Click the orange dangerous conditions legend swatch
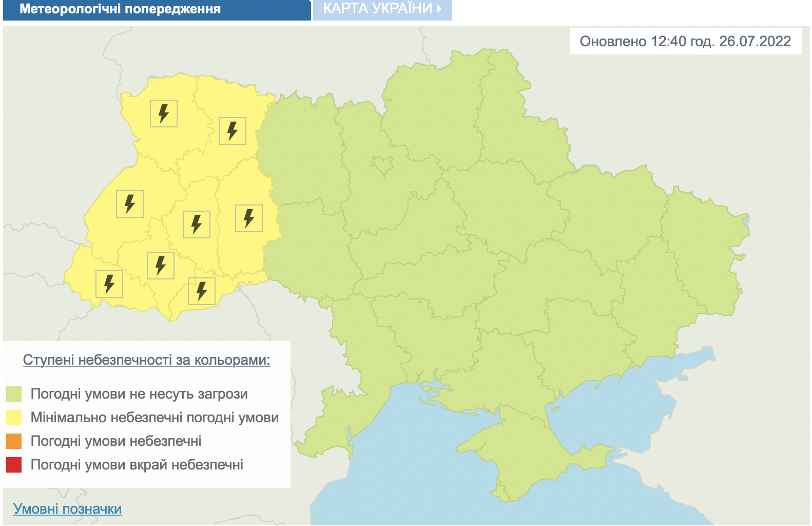 coord(14,441)
